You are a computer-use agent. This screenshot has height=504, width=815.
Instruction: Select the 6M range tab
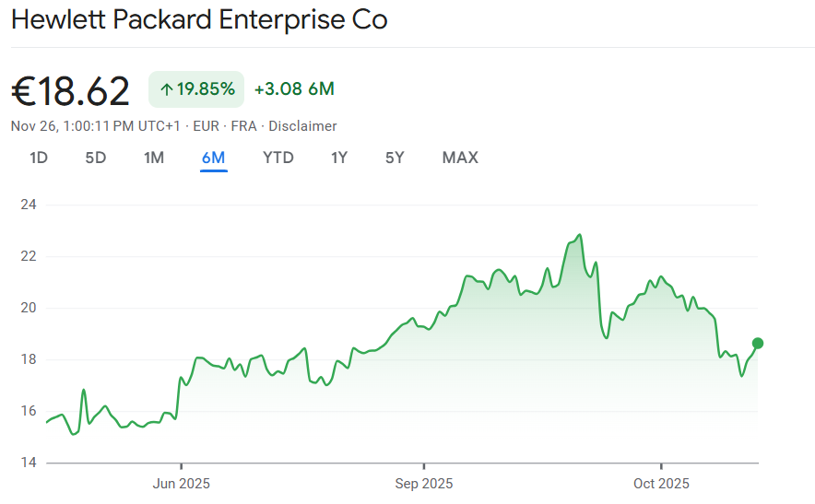click(x=213, y=158)
